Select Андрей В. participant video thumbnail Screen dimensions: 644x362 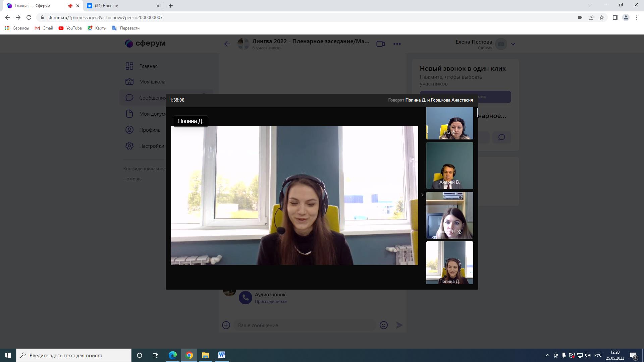(x=449, y=166)
